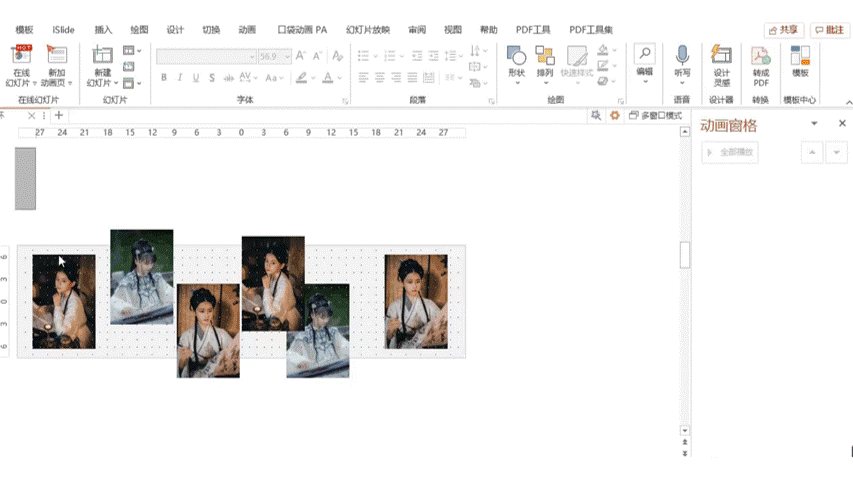Click the clear formatting icon
The image size is (853, 480).
[337, 56]
